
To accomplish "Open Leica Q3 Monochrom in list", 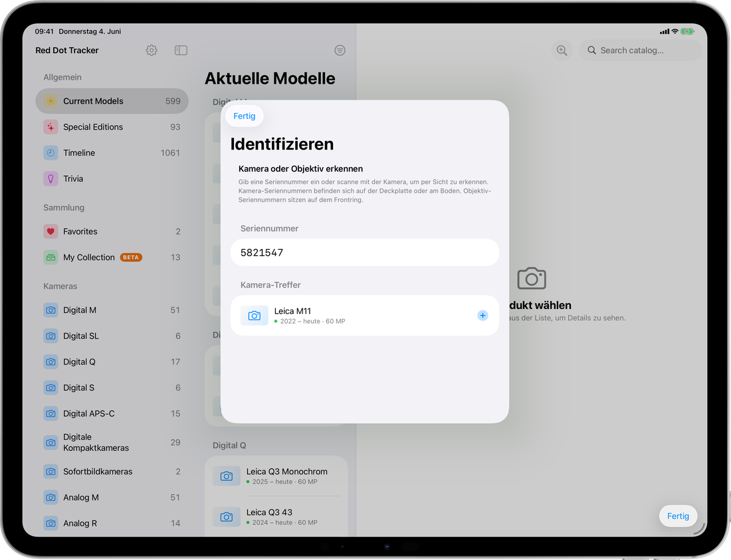I will [x=276, y=476].
